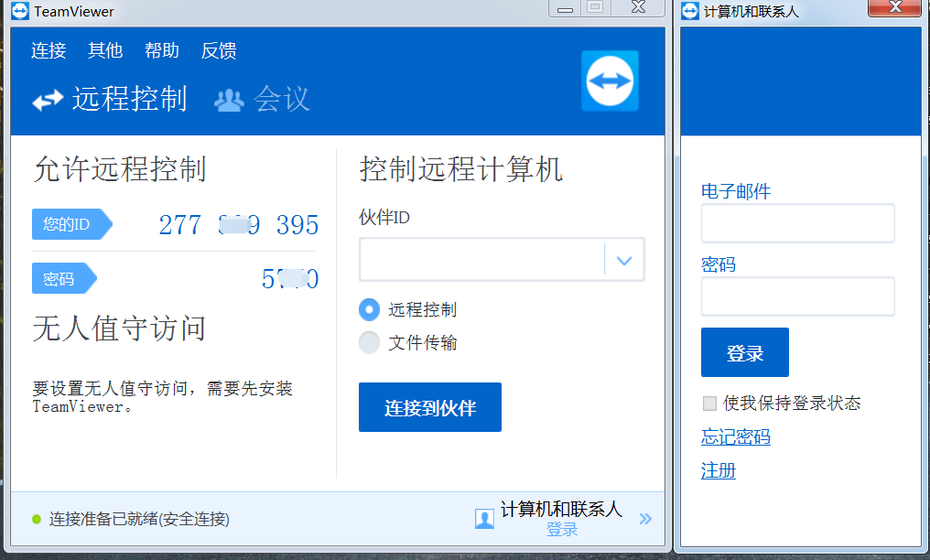Minimize the TeamViewer window
Screen dimensions: 930x560
(x=566, y=7)
